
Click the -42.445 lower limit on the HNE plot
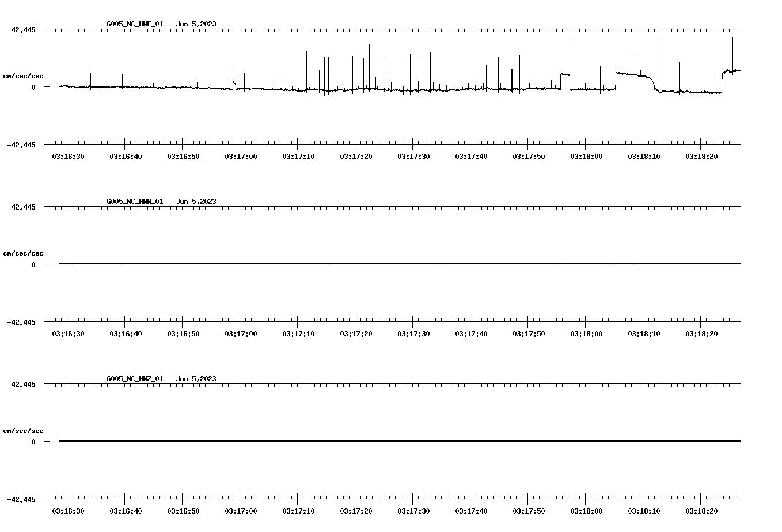click(21, 145)
